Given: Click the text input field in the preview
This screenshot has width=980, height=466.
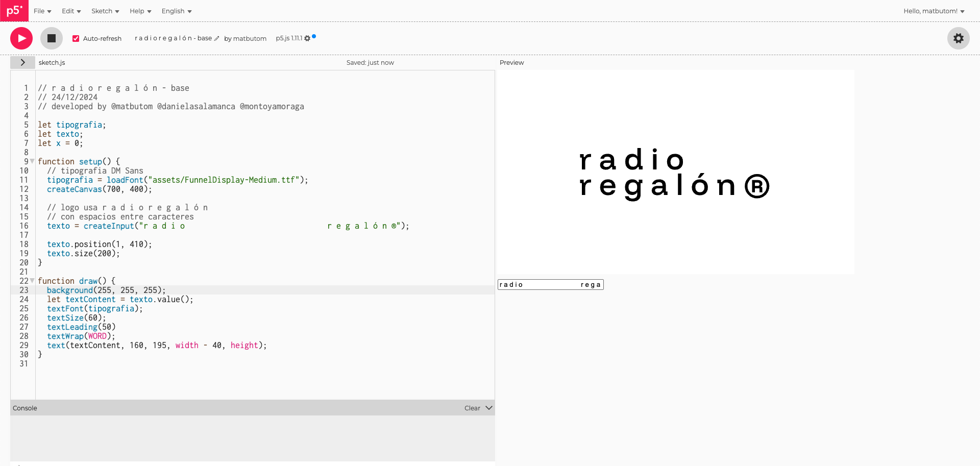Looking at the screenshot, I should (550, 284).
